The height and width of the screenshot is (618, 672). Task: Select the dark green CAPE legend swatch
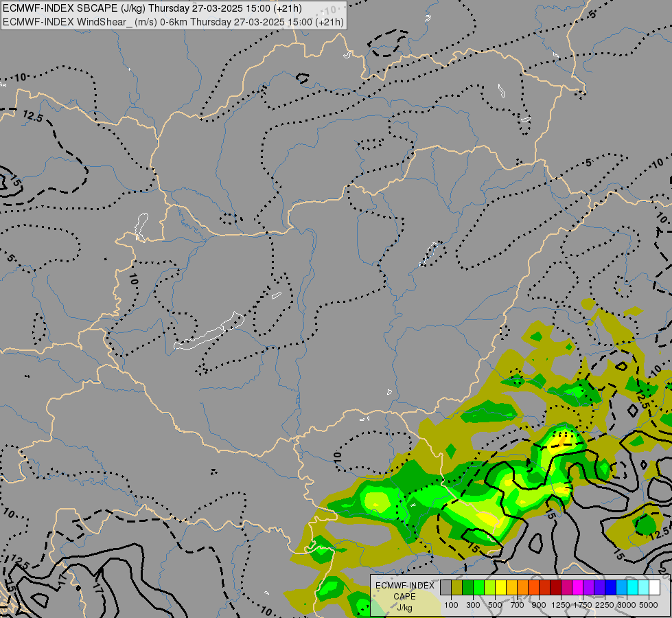point(468,587)
